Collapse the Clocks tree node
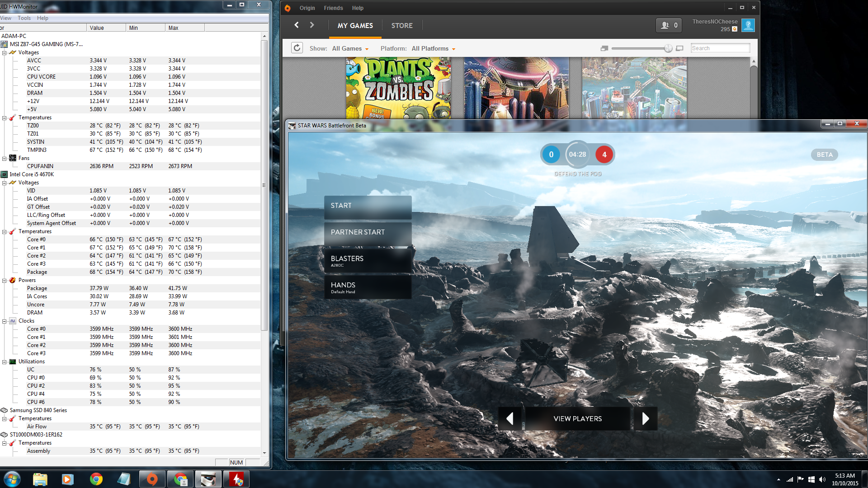The height and width of the screenshot is (488, 868). pos(5,321)
